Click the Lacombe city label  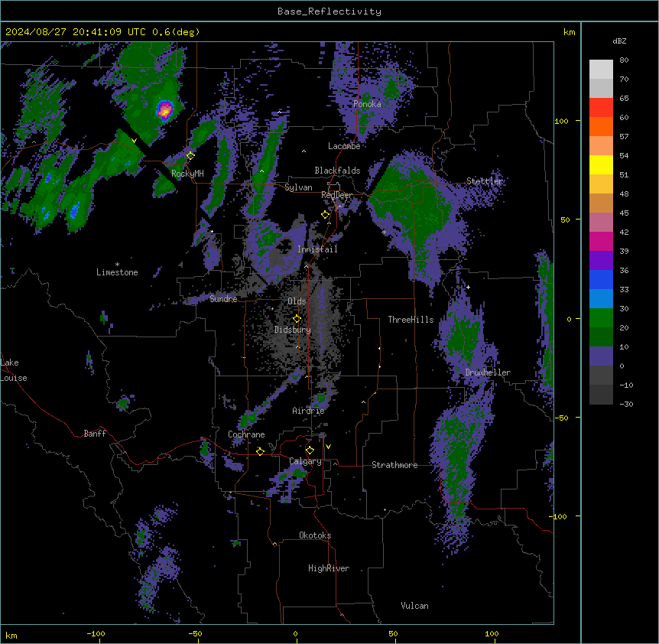pyautogui.click(x=344, y=146)
